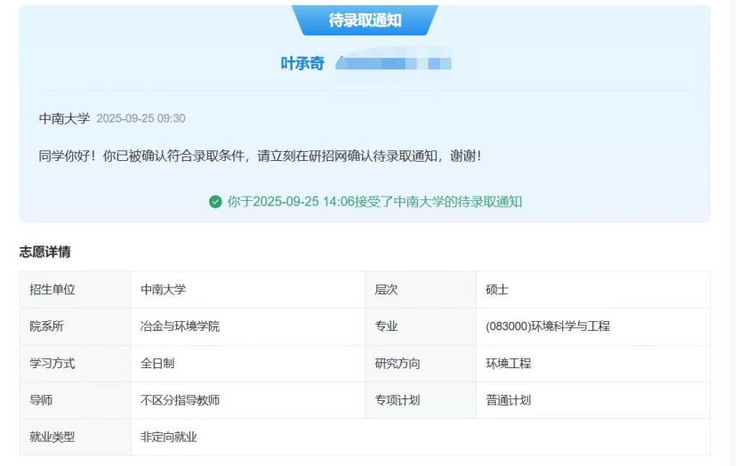Select the 环境工程 research direction value

(x=508, y=363)
